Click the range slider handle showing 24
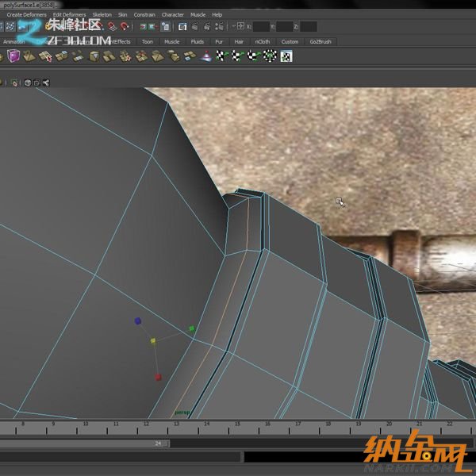Image resolution: width=476 pixels, height=476 pixels. pos(159,443)
